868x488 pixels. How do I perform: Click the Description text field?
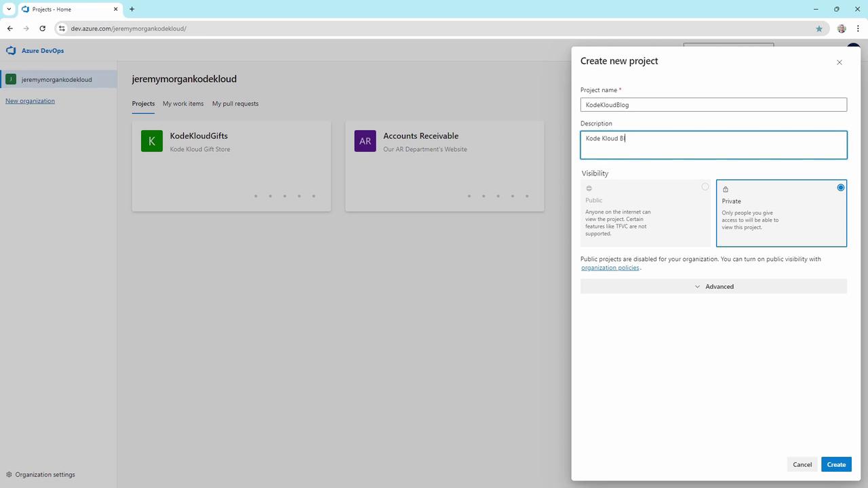[x=713, y=145]
